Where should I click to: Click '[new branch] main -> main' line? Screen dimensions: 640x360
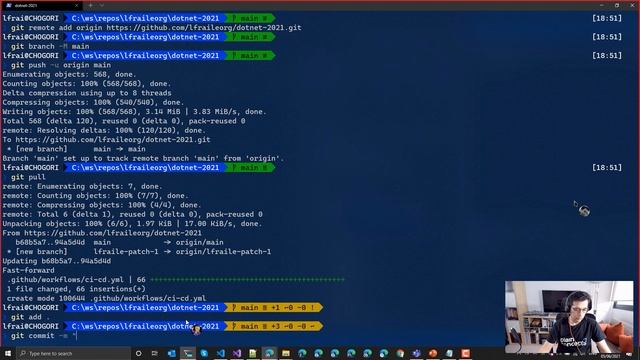(76, 149)
